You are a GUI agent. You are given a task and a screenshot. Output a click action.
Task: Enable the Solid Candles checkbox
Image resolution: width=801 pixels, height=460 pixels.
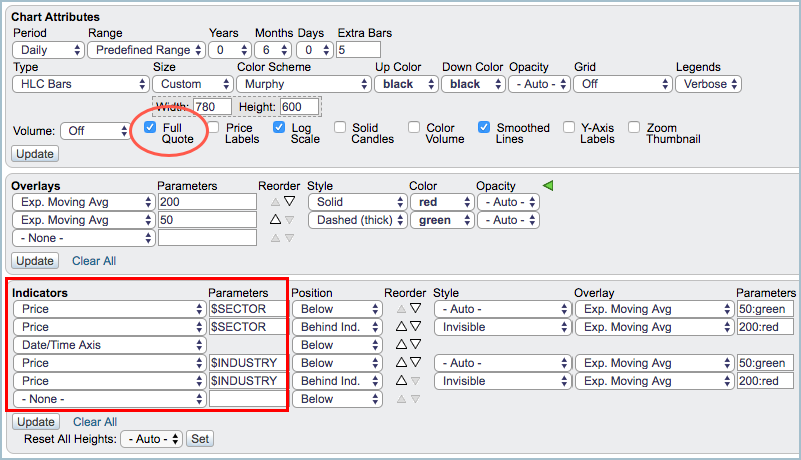click(340, 128)
